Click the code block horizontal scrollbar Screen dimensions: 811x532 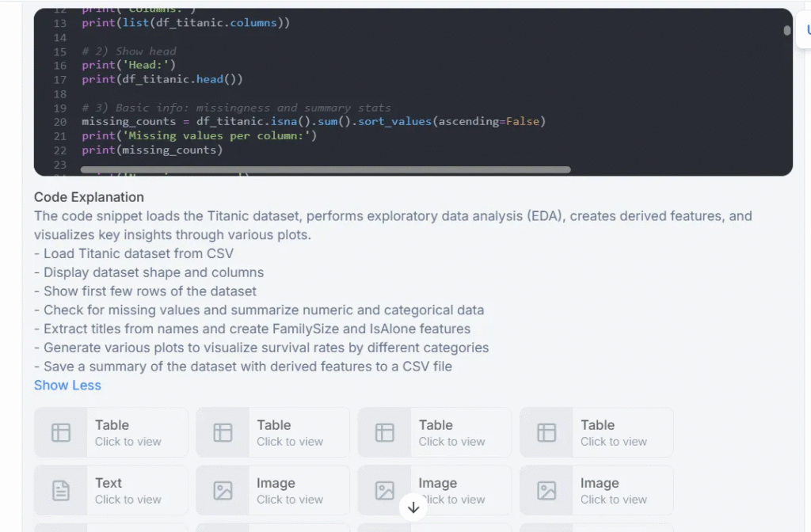coord(326,169)
